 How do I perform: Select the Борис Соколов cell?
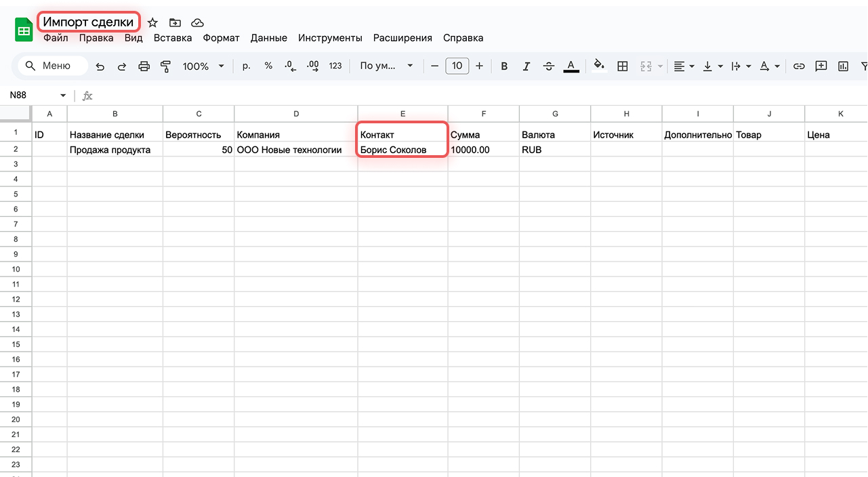tap(402, 149)
